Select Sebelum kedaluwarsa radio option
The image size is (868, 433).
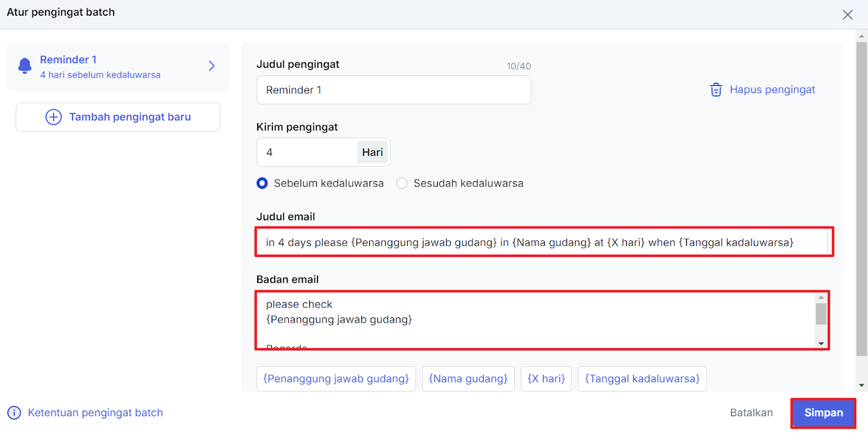tap(262, 183)
